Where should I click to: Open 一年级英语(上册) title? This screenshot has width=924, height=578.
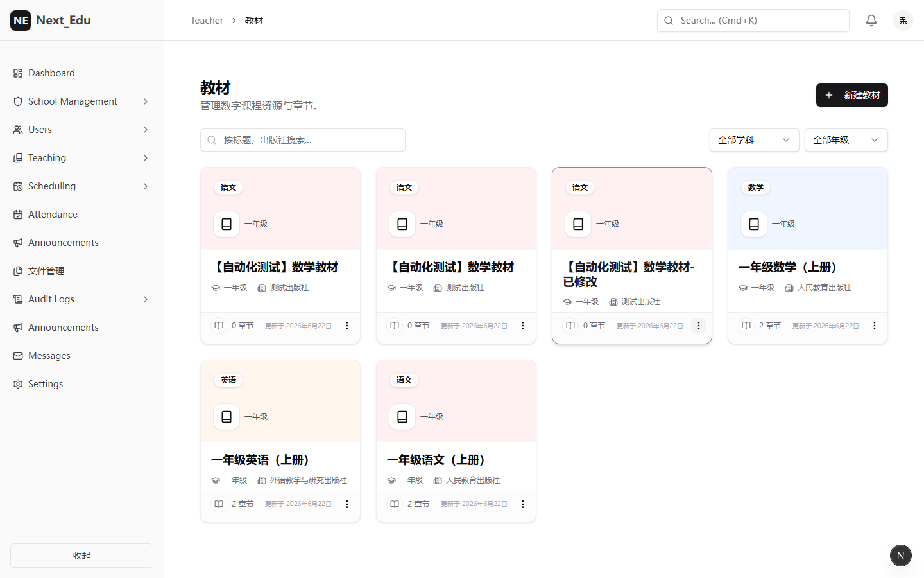coord(260,460)
